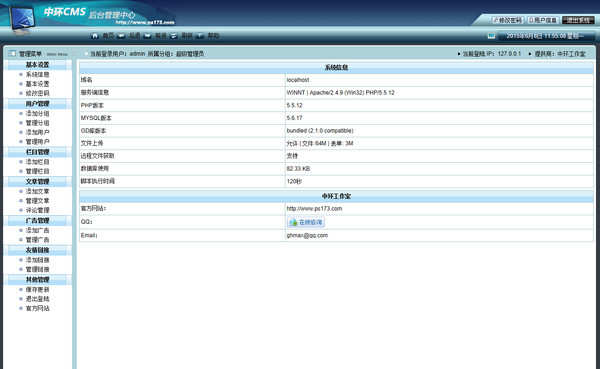Viewport: 600px width, 369px height.
Task: Collapse the 文章管理 section header
Action: tap(38, 181)
